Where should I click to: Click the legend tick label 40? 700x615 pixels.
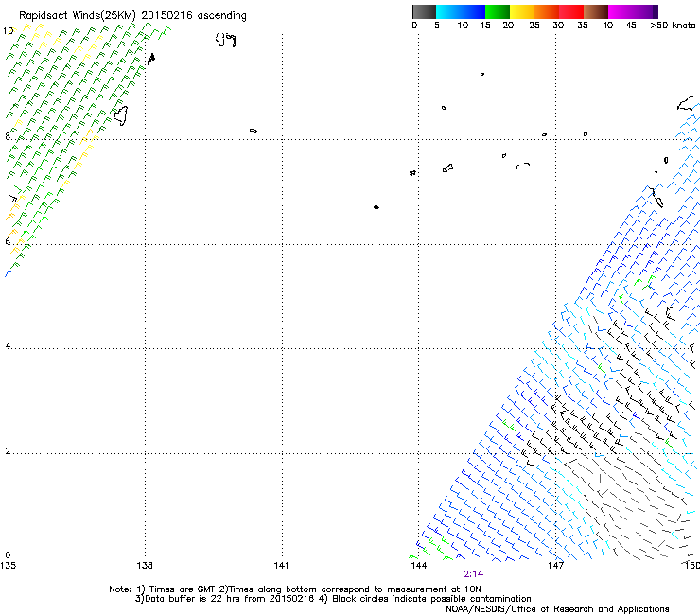tap(607, 26)
